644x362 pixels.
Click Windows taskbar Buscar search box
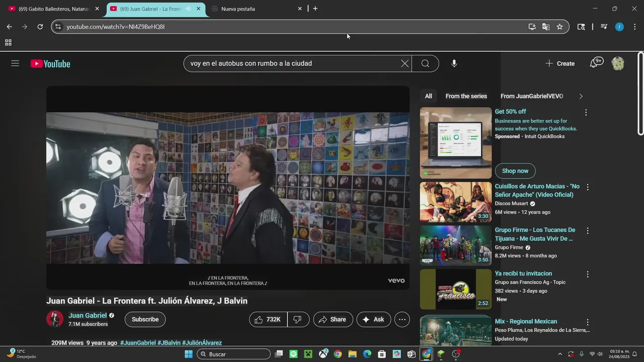pyautogui.click(x=234, y=354)
